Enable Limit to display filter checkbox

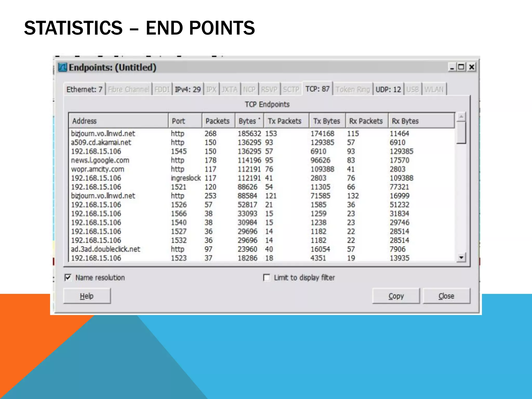[x=266, y=277]
